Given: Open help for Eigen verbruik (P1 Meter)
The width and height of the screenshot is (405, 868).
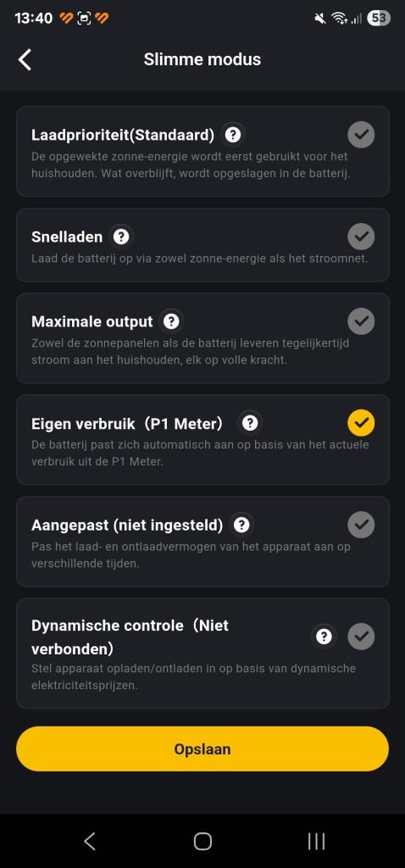Looking at the screenshot, I should coord(250,424).
